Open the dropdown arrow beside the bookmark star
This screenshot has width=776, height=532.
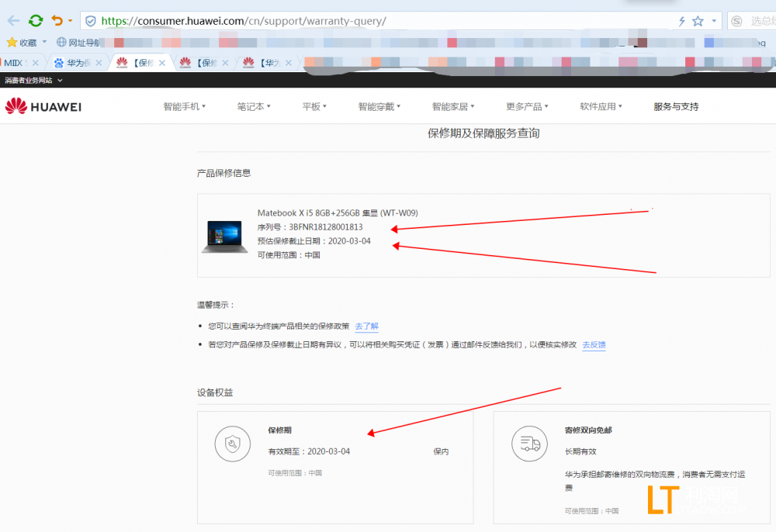[714, 21]
